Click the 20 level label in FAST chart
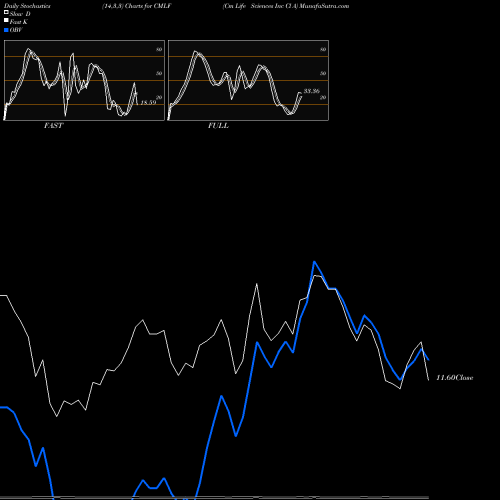Screen dimensions: 500x500 159,97
